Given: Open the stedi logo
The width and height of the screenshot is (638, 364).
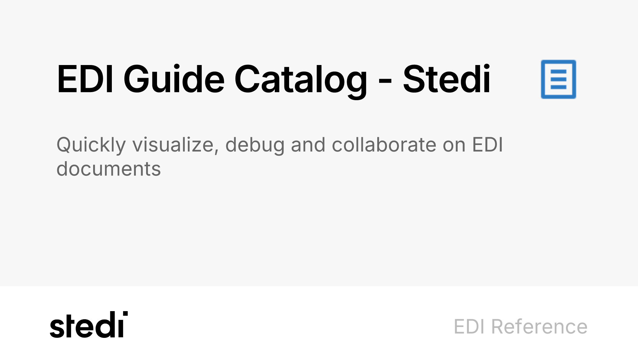Looking at the screenshot, I should pos(89,324).
